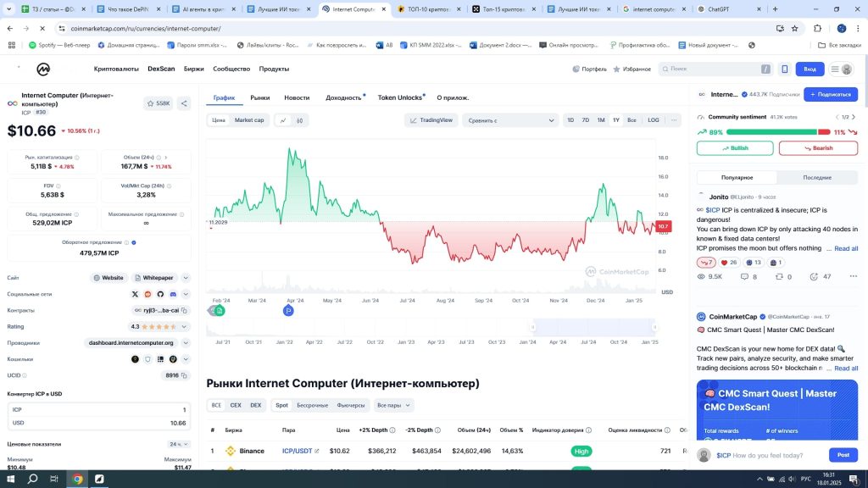Screen dimensions: 868x488
Task: Copy the ryjl3-...ba-cai contract address
Action: click(184, 310)
